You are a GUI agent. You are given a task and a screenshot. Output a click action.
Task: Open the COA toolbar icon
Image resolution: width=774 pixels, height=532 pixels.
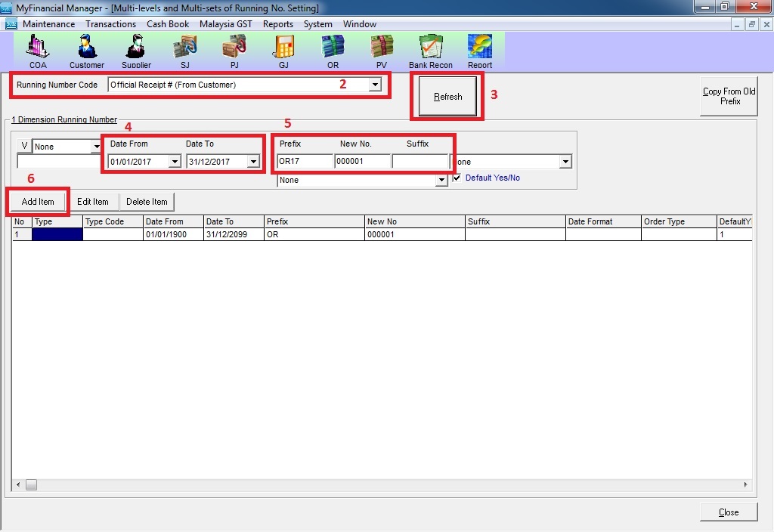(38, 50)
